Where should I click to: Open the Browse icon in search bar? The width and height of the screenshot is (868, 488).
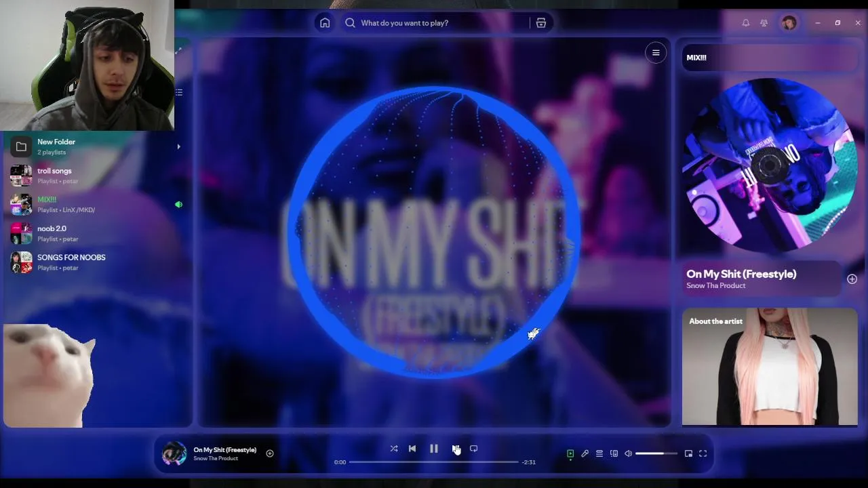click(x=541, y=23)
